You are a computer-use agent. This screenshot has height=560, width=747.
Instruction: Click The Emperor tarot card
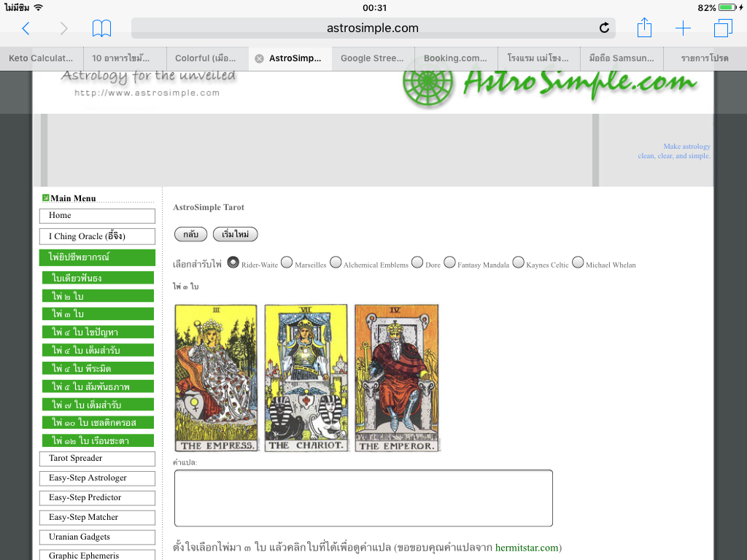pos(396,378)
